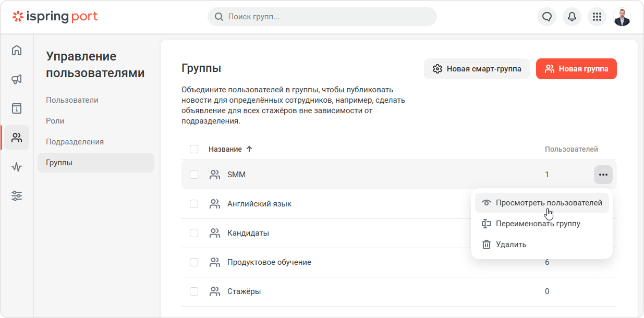Image resolution: width=644 pixels, height=318 pixels.
Task: Open the Кандидаты group name
Action: (248, 233)
